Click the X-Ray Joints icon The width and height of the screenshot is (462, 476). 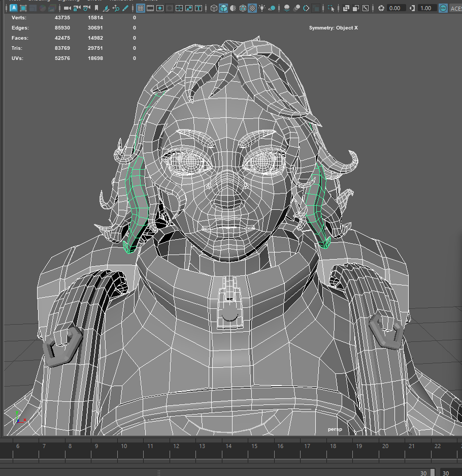pos(366,8)
